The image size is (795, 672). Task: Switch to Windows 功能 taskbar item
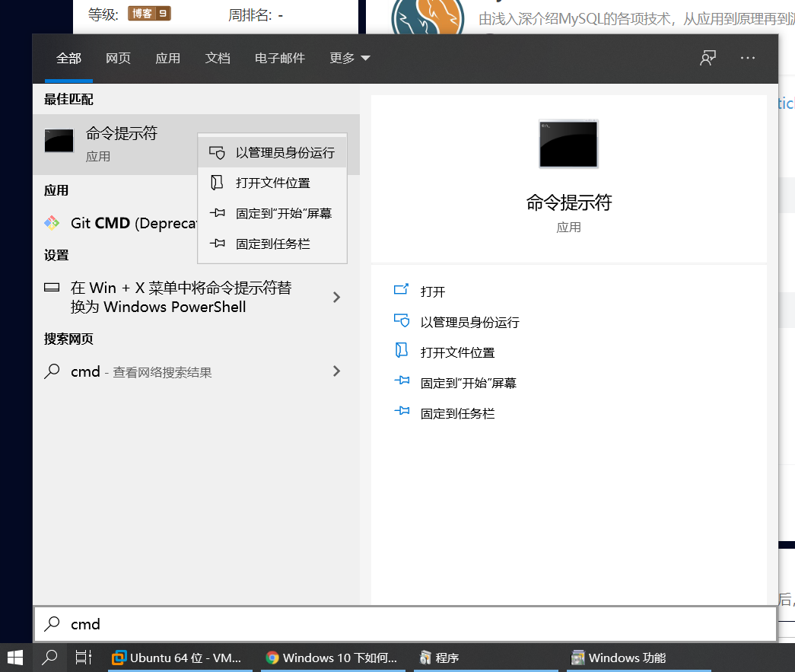(639, 658)
